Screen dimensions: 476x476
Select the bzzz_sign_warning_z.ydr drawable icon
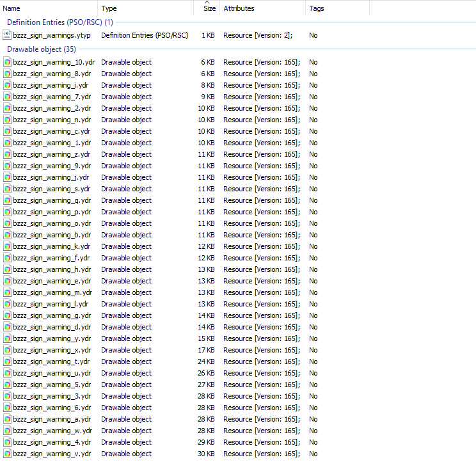tap(7, 155)
